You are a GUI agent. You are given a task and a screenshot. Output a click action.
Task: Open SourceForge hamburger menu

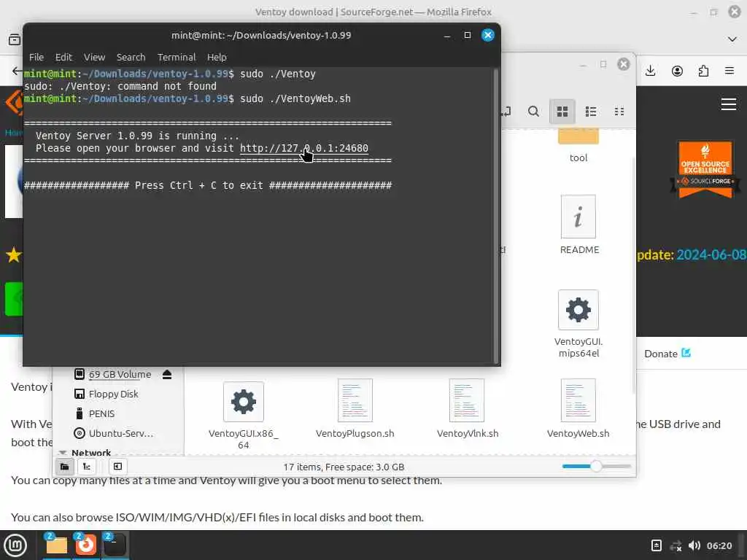(729, 104)
